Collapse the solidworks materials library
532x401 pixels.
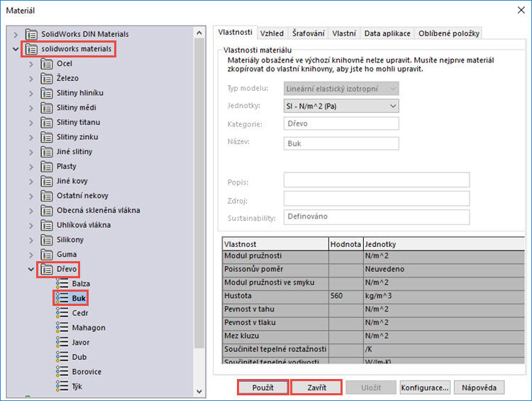(x=16, y=49)
